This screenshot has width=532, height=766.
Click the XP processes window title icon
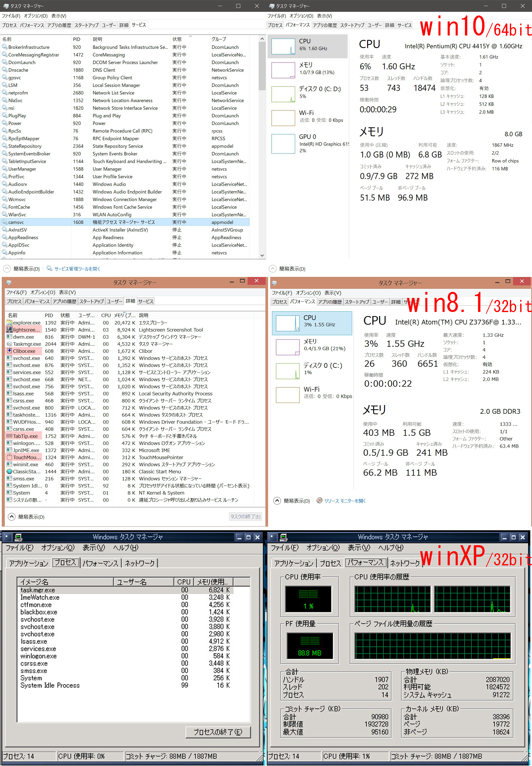(18, 537)
